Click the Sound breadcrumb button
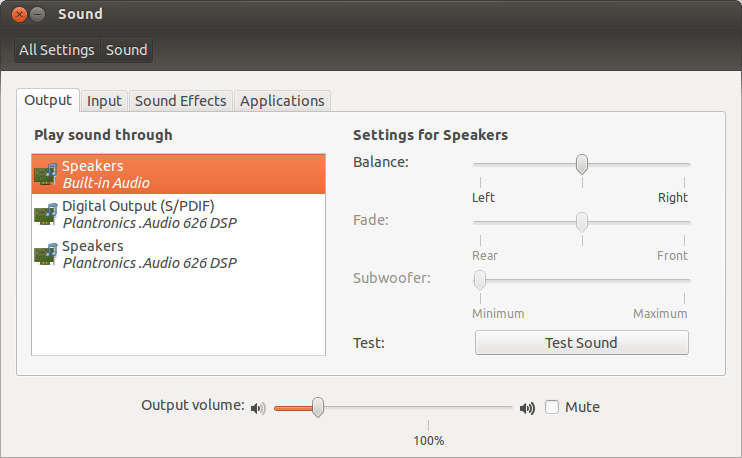The image size is (742, 458). coord(127,50)
